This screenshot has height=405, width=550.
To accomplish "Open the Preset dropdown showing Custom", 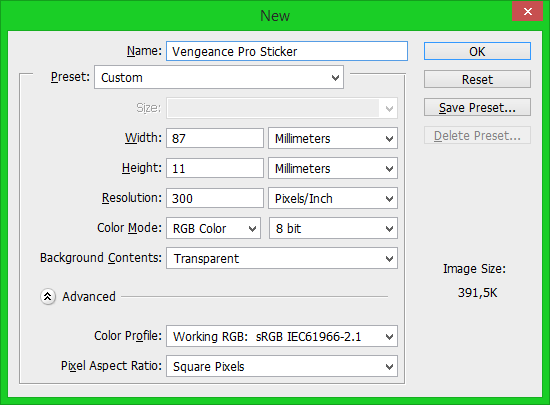I will (219, 77).
